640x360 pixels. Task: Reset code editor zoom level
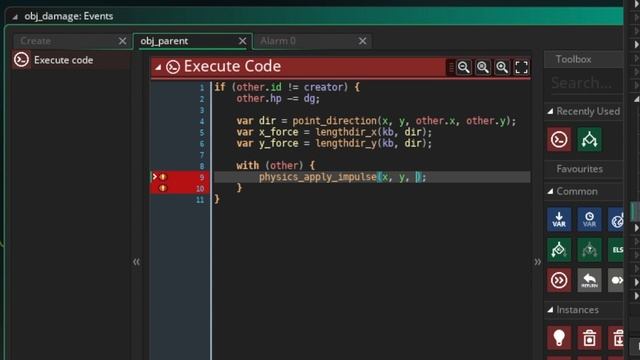[483, 67]
